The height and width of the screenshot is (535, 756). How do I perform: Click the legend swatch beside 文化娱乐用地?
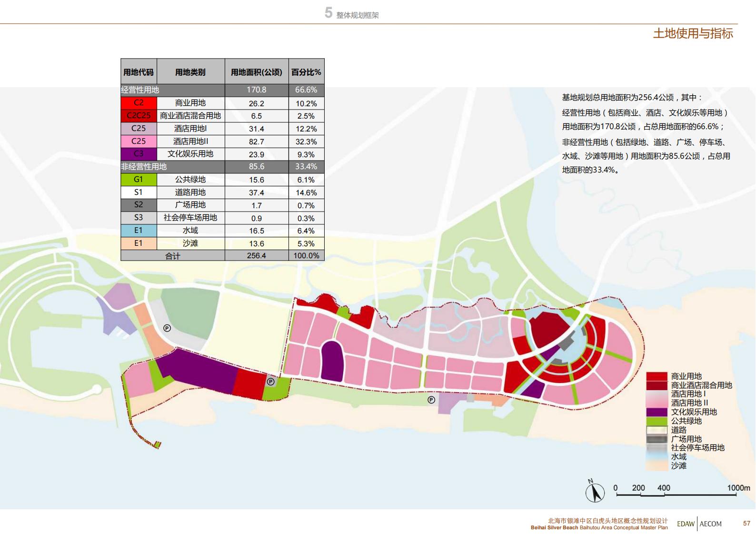click(x=657, y=412)
